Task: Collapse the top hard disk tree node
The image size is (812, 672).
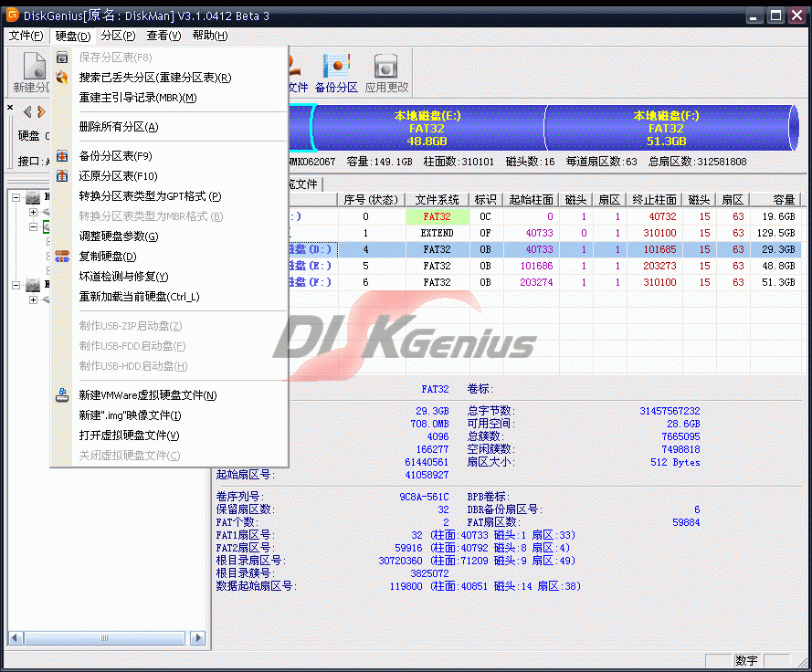Action: 16,197
